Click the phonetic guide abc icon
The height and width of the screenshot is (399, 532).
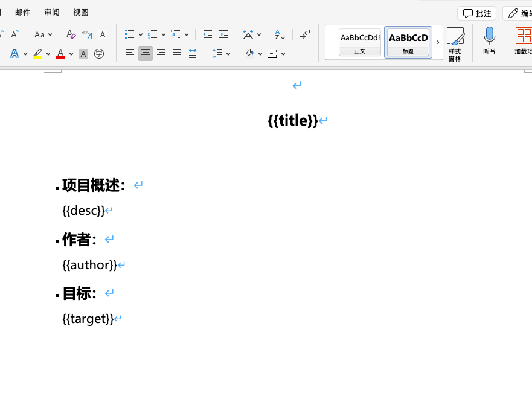[87, 34]
